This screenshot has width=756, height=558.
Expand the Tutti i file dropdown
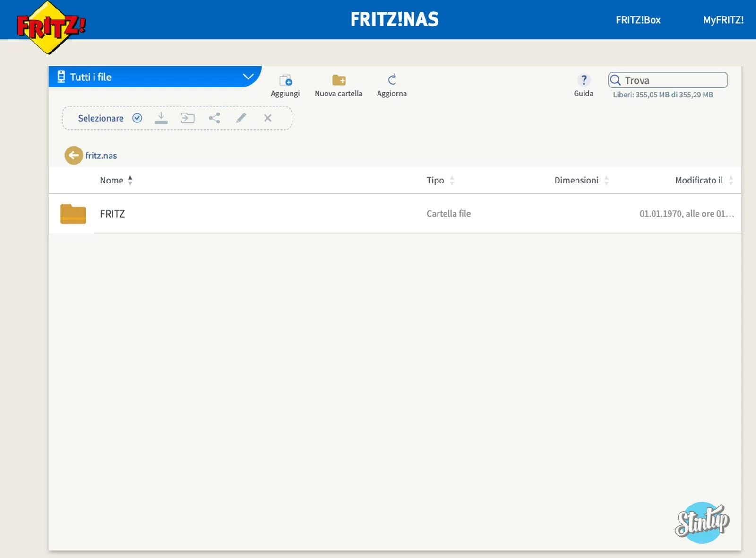tap(248, 77)
